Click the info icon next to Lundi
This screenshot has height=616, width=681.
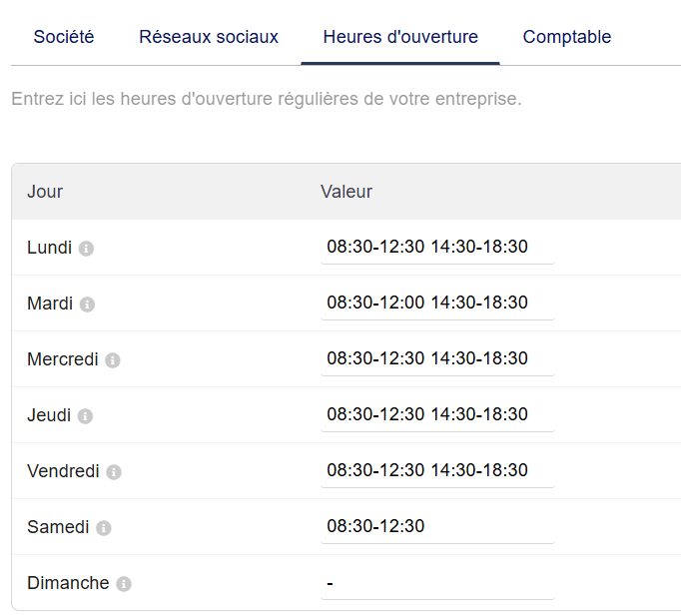point(86,249)
